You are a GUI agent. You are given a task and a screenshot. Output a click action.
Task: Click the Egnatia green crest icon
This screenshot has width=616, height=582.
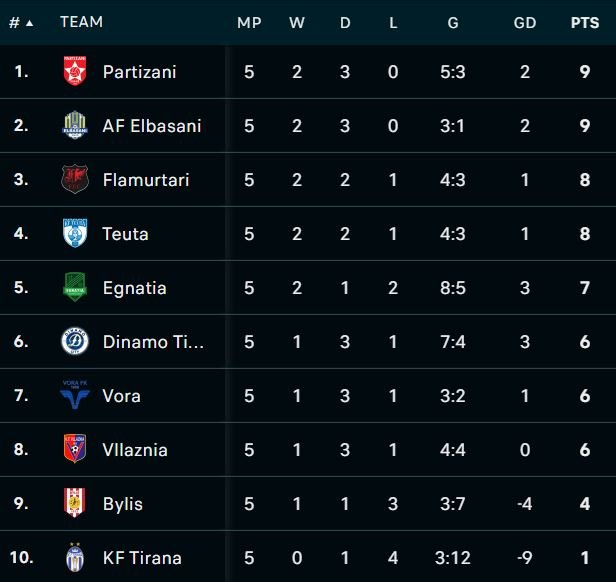pos(74,288)
